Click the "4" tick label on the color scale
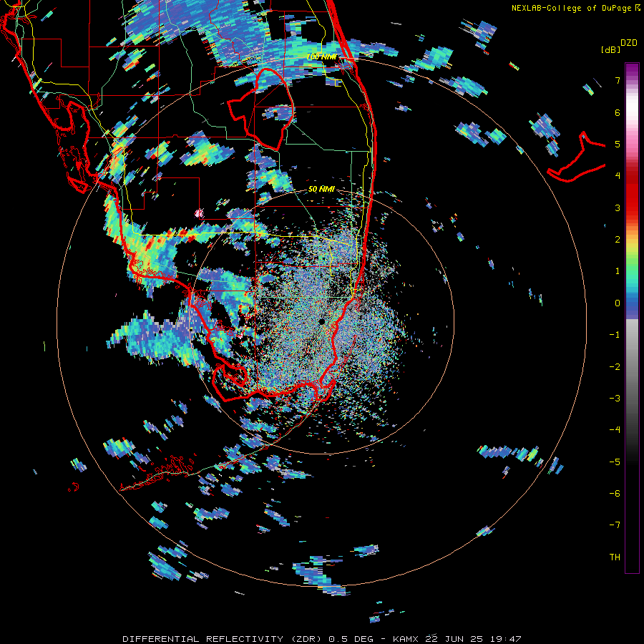The height and width of the screenshot is (644, 644). pos(618,176)
